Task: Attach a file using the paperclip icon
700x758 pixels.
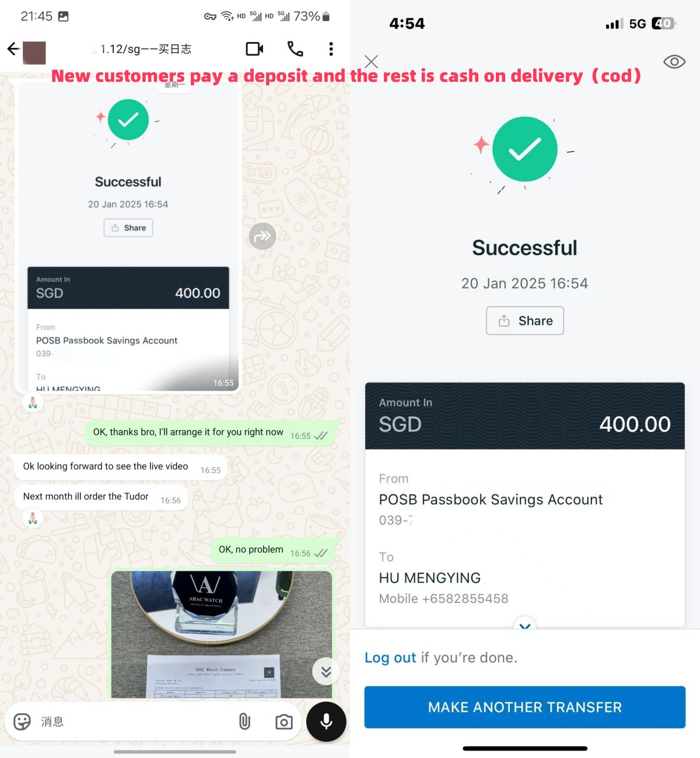Action: coord(244,722)
